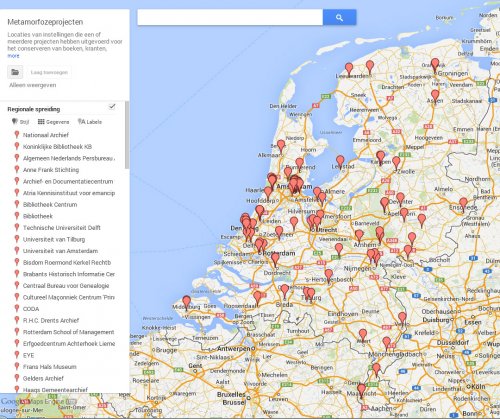Click the map pin at Assen
The width and height of the screenshot is (500, 419).
tap(435, 96)
